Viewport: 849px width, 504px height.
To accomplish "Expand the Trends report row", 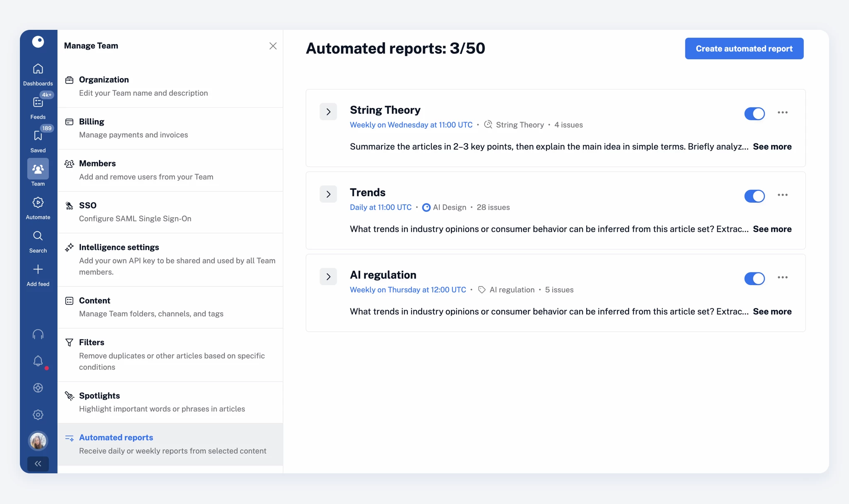I will click(x=328, y=194).
